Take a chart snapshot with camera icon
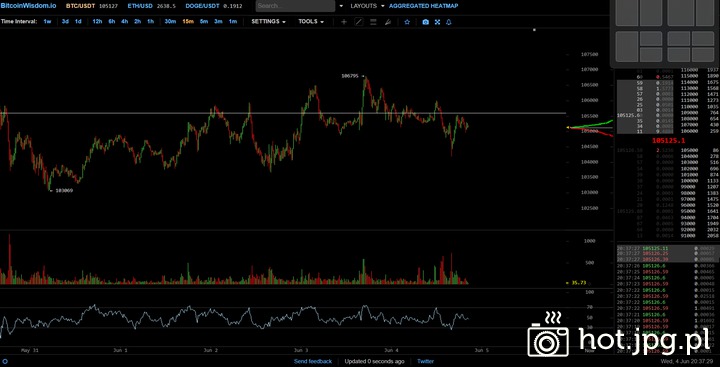The width and height of the screenshot is (720, 367). [x=425, y=22]
